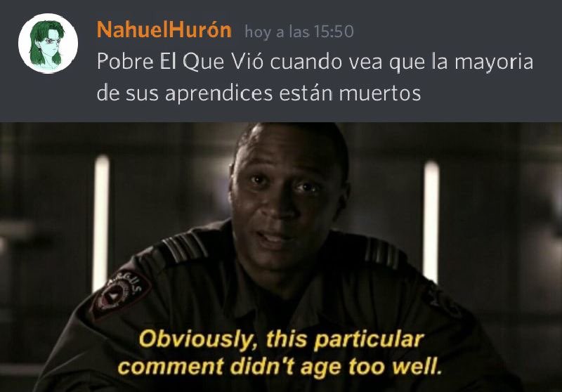Image resolution: width=562 pixels, height=392 pixels.
Task: Click the right vertical light strip
Action: (x=431, y=221)
